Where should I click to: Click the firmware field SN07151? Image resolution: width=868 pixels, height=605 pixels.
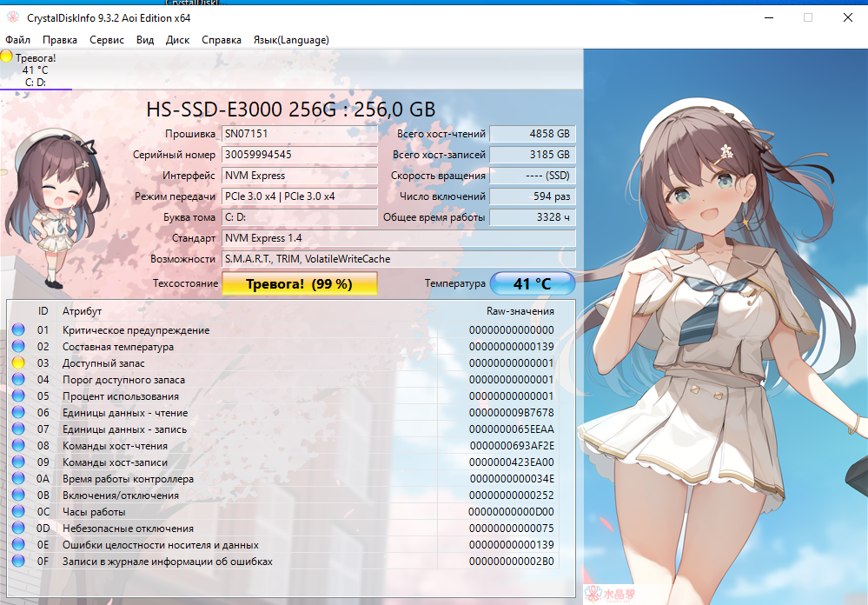tap(300, 134)
